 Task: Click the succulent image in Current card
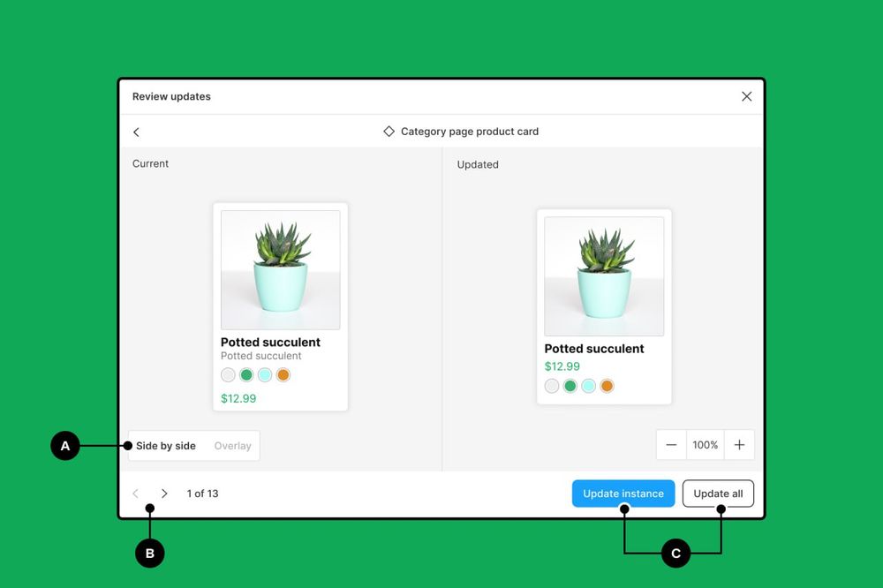coord(280,269)
